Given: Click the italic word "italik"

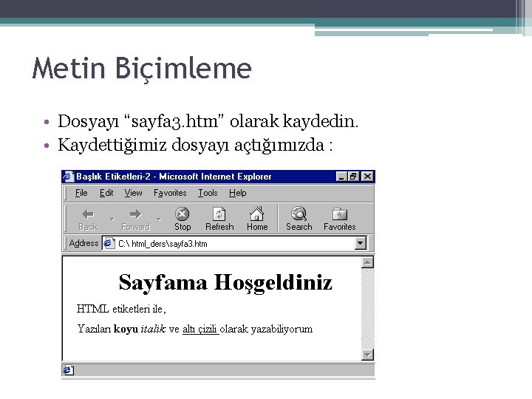Looking at the screenshot, I should tap(153, 329).
